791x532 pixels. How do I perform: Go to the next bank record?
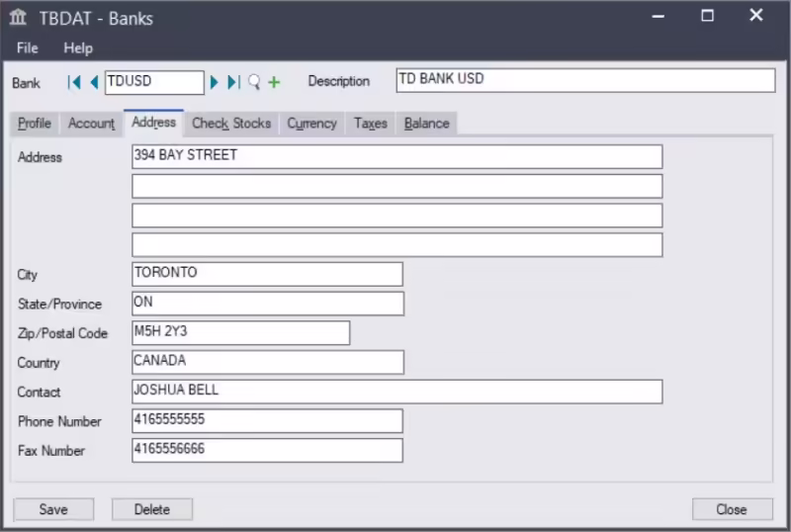tap(214, 82)
